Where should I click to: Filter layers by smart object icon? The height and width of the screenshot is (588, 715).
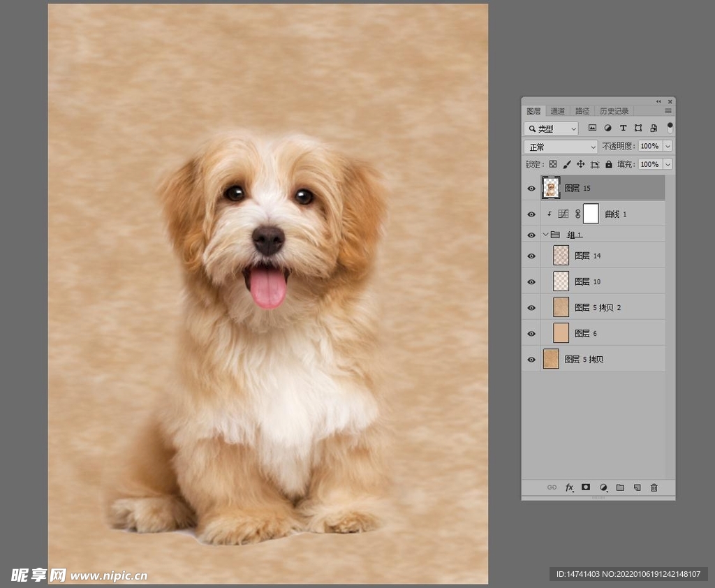coord(654,128)
